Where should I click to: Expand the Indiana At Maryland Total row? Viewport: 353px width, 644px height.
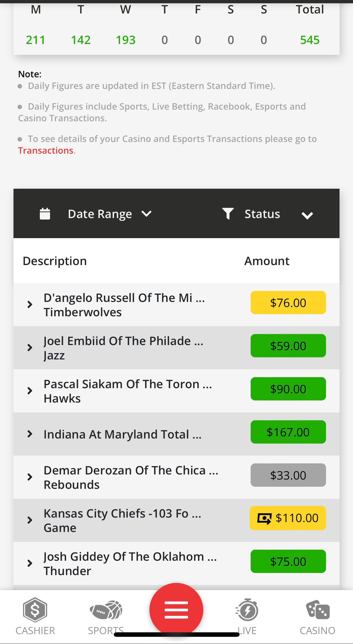30,434
